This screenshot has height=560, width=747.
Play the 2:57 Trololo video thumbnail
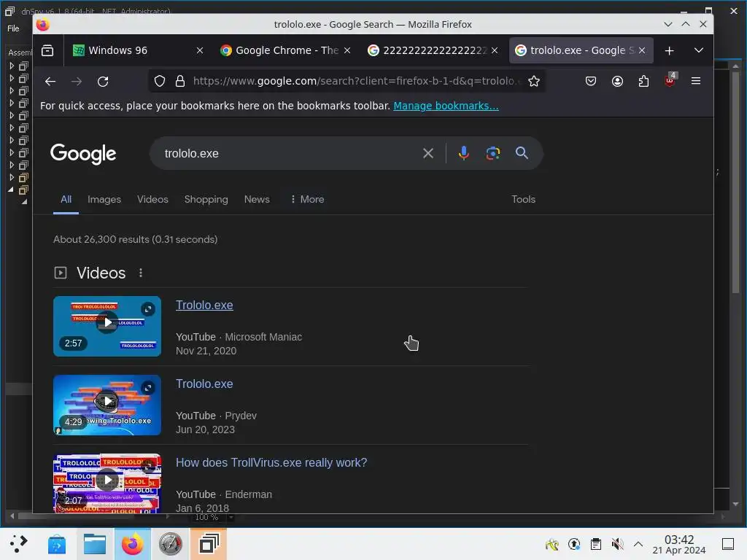[x=107, y=326]
